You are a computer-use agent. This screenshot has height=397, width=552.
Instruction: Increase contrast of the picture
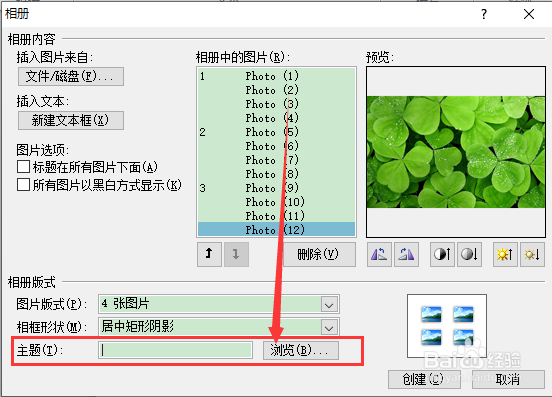pos(442,254)
